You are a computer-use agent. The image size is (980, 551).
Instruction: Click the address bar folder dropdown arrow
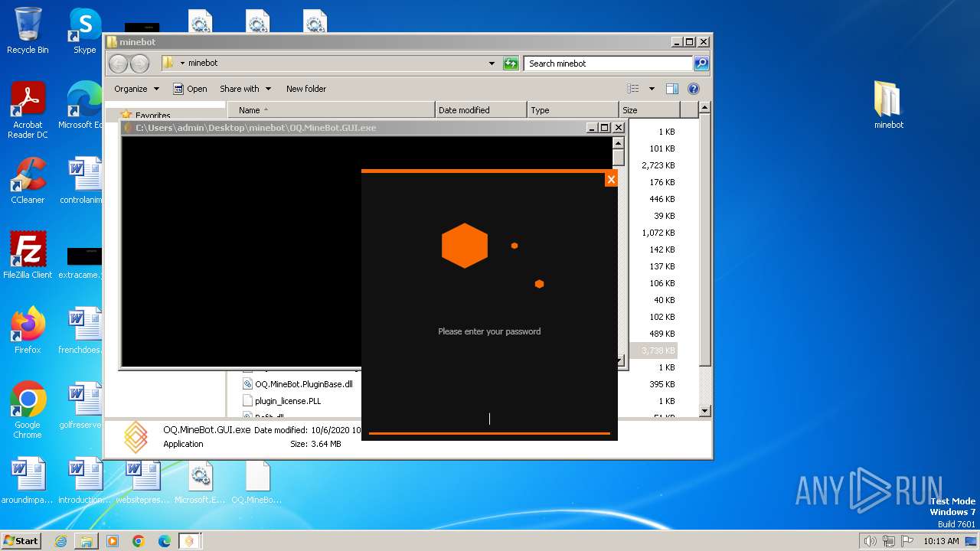tap(182, 64)
